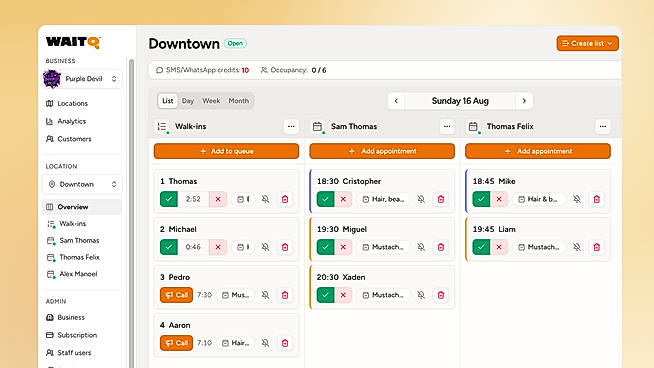Image resolution: width=654 pixels, height=368 pixels.
Task: Delete Aaron from the queue
Action: click(x=285, y=343)
